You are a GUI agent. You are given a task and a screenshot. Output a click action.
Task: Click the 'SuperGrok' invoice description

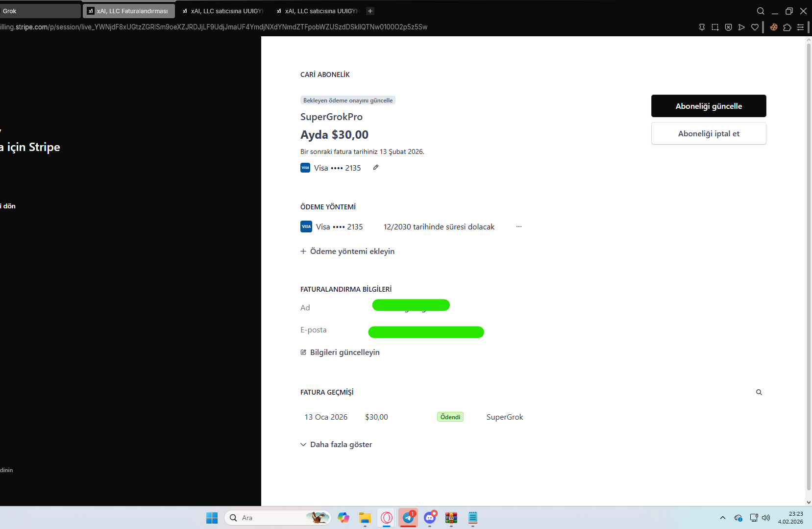pyautogui.click(x=505, y=417)
